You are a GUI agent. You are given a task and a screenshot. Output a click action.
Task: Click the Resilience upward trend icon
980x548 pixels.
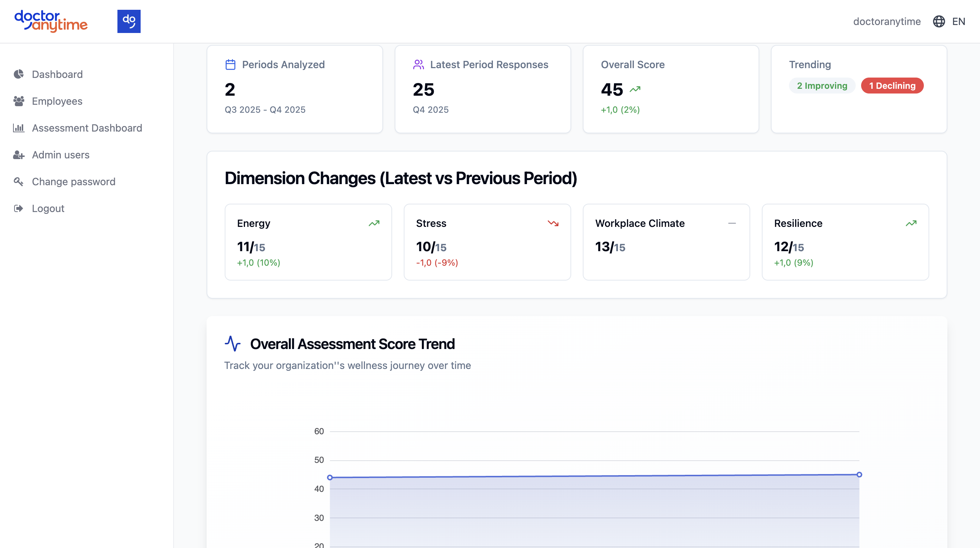coord(911,223)
